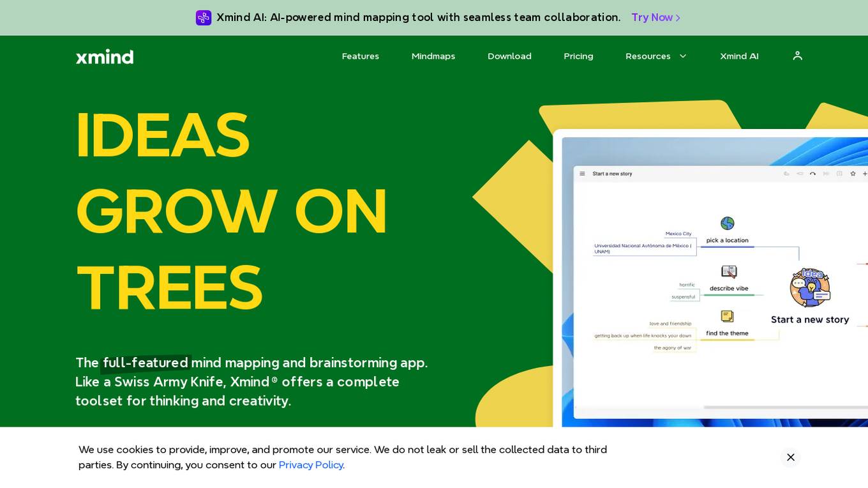Open the Features menu item
868x488 pixels.
click(x=361, y=56)
